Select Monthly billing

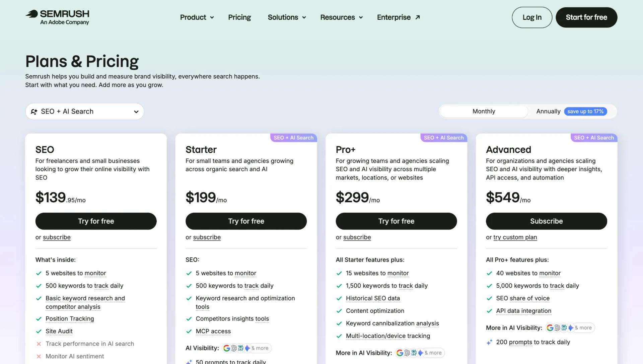coord(484,112)
